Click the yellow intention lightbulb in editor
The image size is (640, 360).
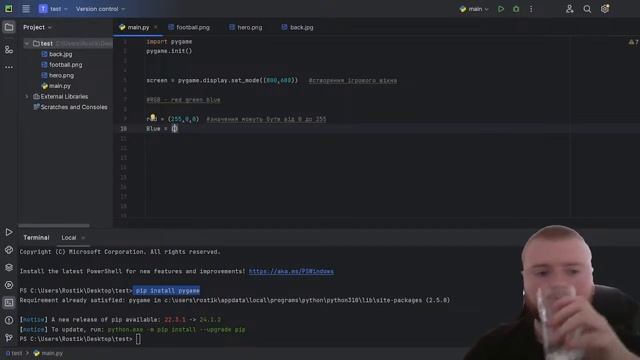click(x=153, y=118)
